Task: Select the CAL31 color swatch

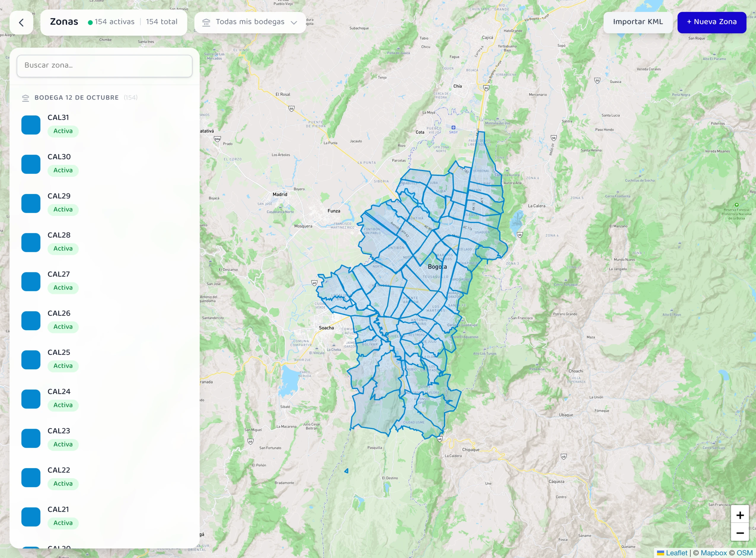Action: click(x=31, y=125)
